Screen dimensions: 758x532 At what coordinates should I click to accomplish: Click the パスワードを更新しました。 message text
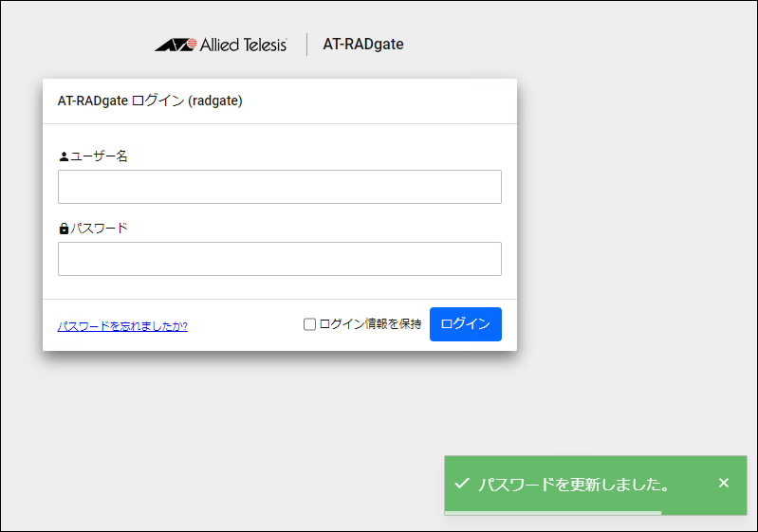click(574, 484)
